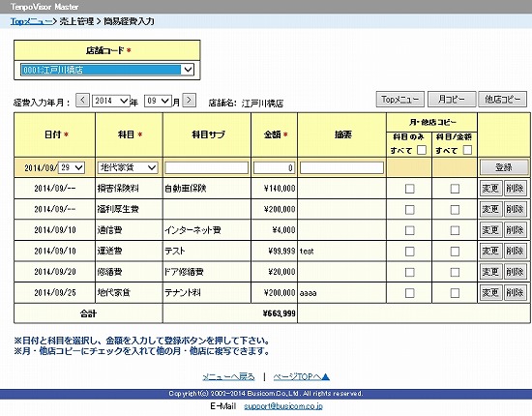Image resolution: width=532 pixels, height=416 pixels.
Task: Click 削除 for the テナント料 row
Action: coord(515,292)
